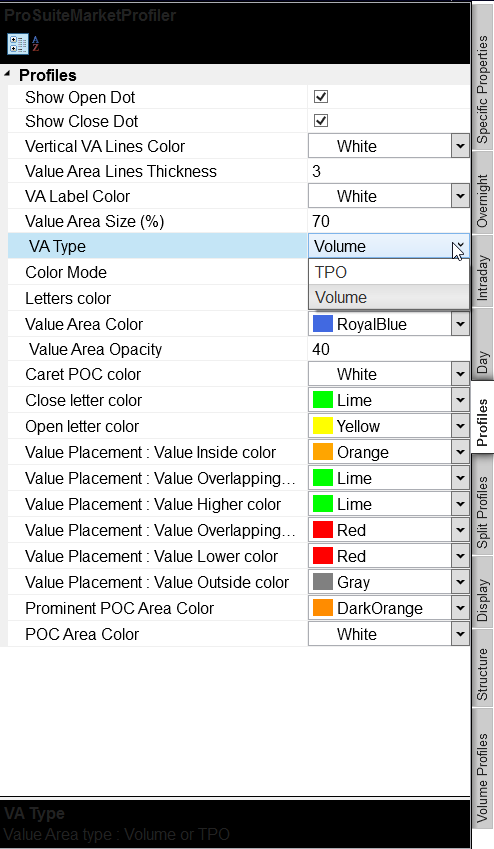Open VA Label Color dropdown arrow
The image size is (494, 849).
click(x=460, y=196)
